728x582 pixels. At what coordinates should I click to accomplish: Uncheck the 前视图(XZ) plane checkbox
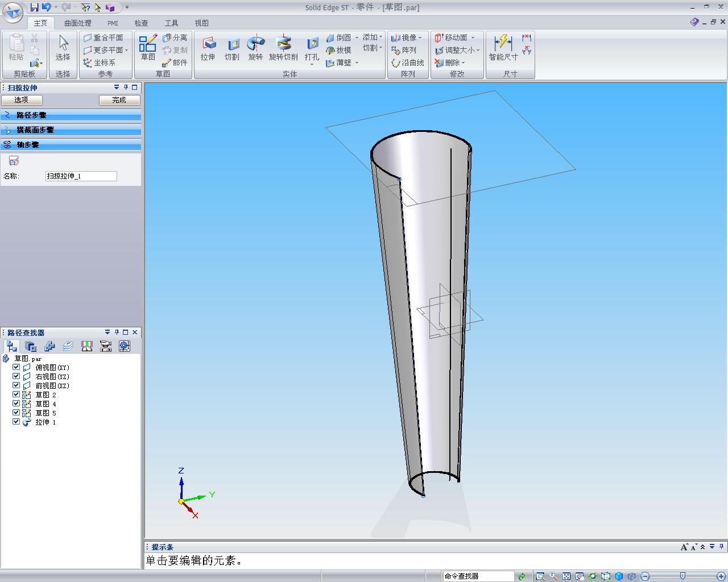point(16,385)
